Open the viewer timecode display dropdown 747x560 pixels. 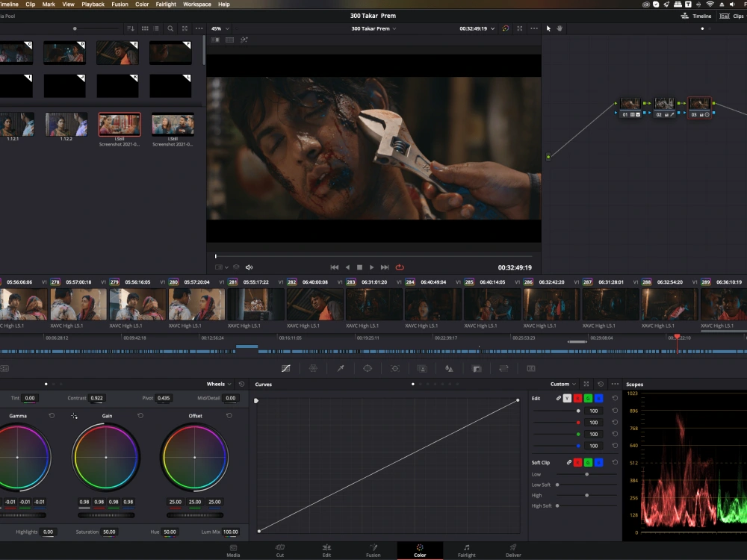tap(477, 28)
